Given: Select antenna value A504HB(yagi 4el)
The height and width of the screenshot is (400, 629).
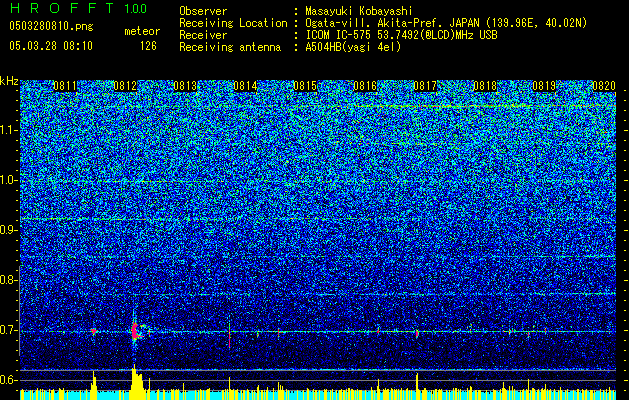Looking at the screenshot, I should (x=353, y=47).
